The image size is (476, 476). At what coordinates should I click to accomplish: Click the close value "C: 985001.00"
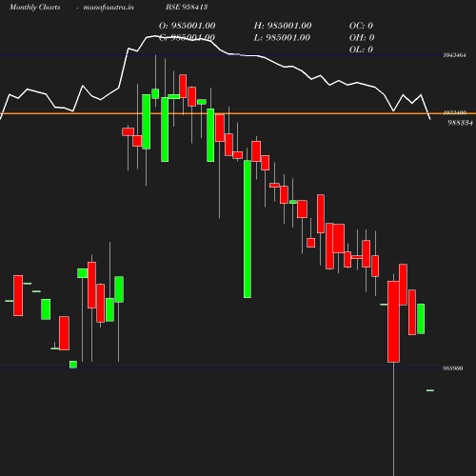point(187,38)
